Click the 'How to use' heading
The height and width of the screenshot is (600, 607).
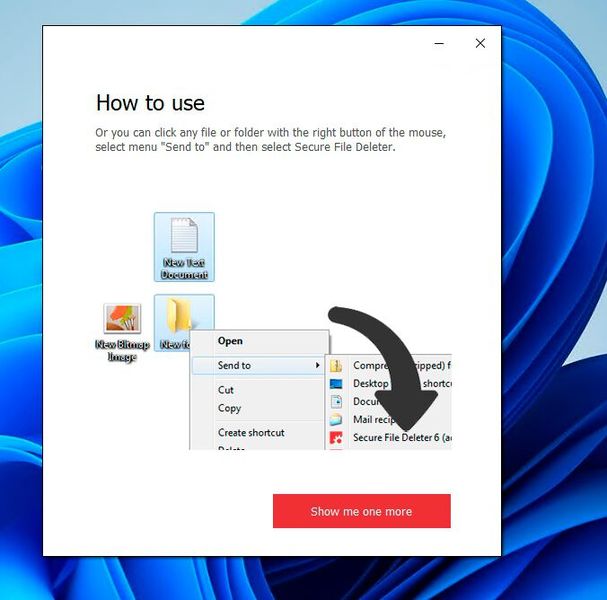[150, 103]
